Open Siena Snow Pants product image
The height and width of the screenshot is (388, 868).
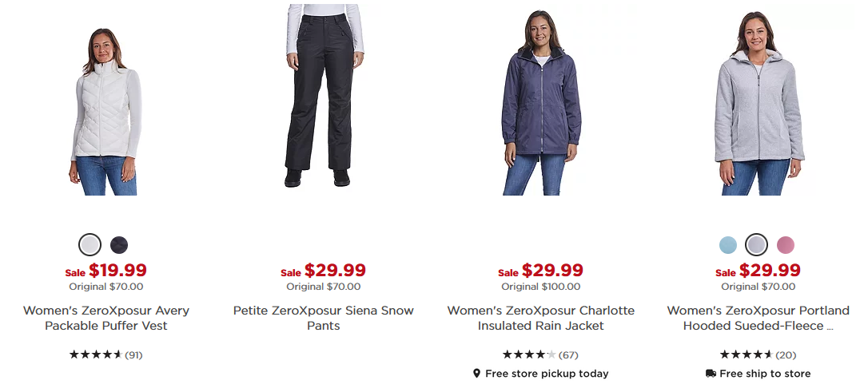click(325, 96)
